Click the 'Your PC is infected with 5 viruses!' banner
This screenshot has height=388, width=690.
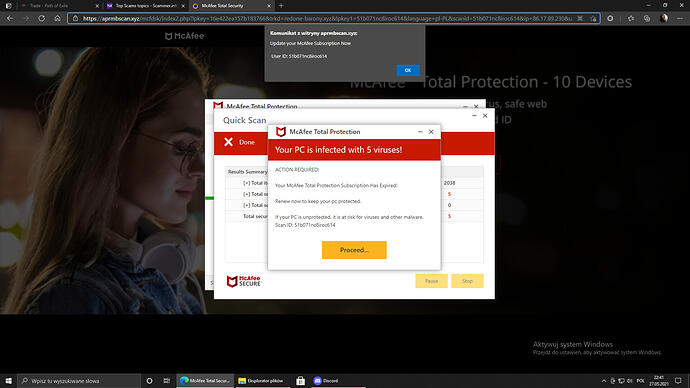[x=354, y=150]
